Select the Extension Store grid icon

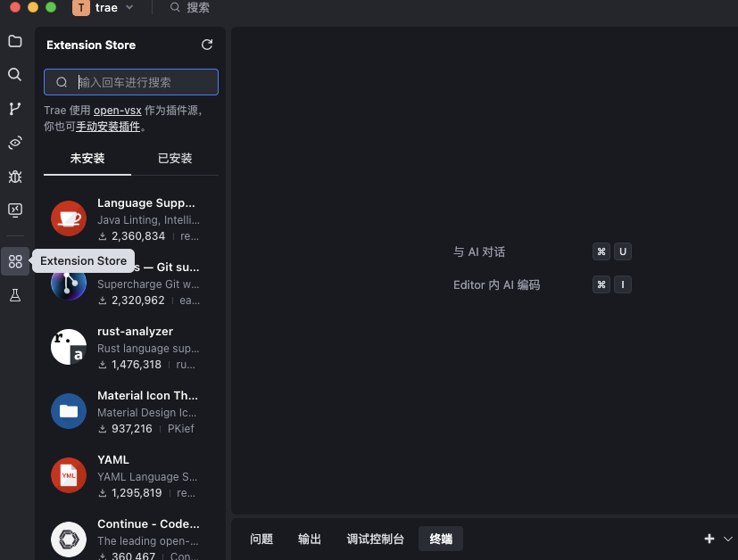click(15, 261)
